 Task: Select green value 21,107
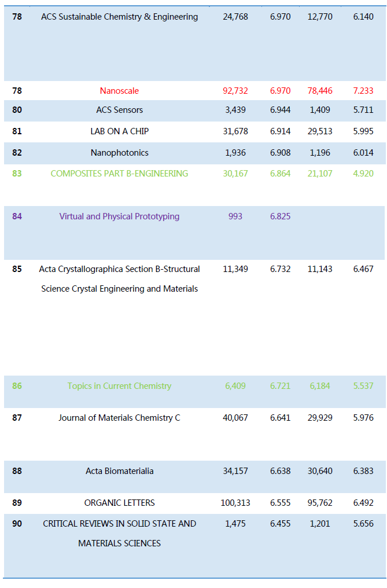click(x=320, y=174)
